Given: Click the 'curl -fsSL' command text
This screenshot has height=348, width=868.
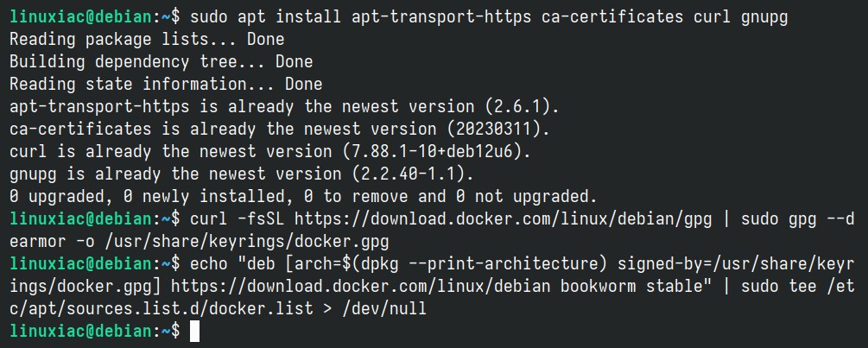Looking at the screenshot, I should 237,219.
